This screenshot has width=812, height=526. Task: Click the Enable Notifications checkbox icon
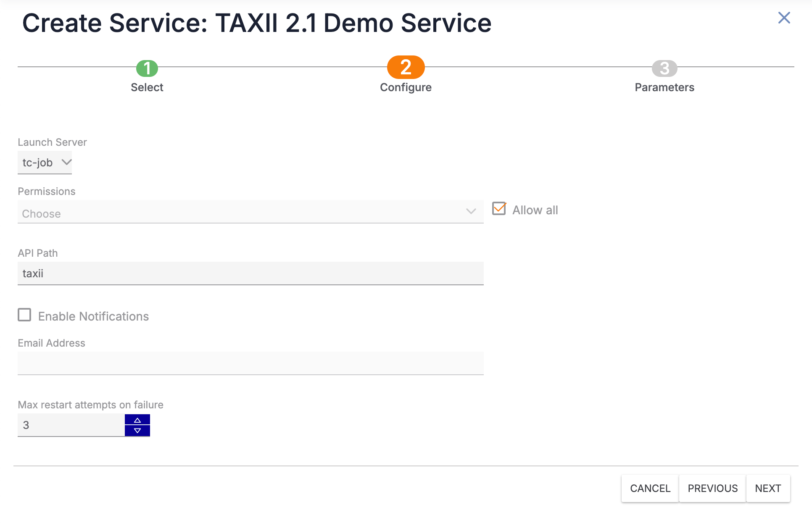pyautogui.click(x=24, y=316)
